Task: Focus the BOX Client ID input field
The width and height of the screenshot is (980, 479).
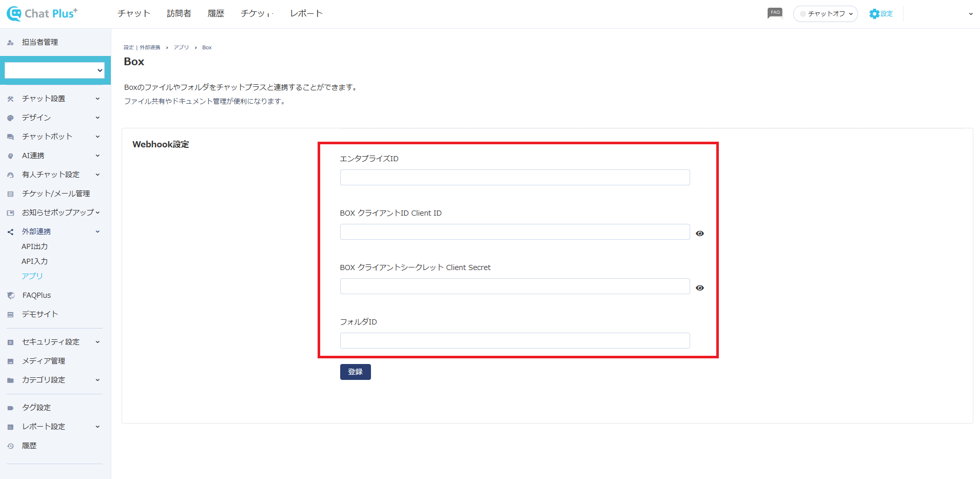Action: pos(515,232)
